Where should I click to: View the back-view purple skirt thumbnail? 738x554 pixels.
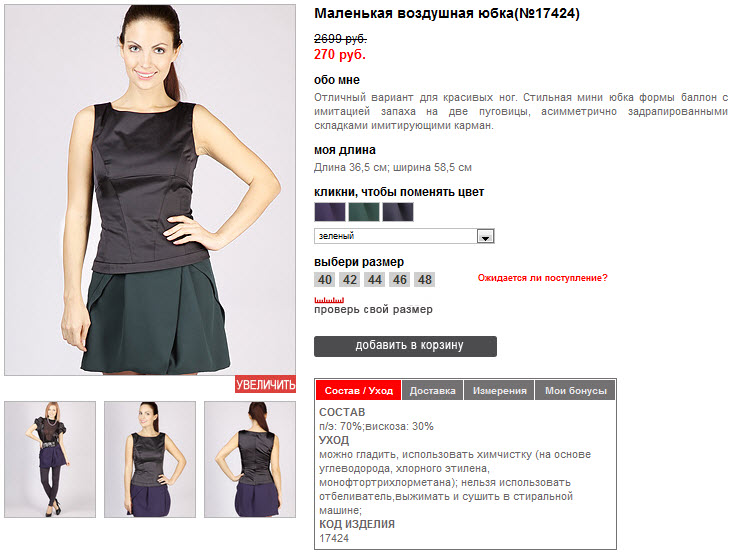[x=250, y=459]
